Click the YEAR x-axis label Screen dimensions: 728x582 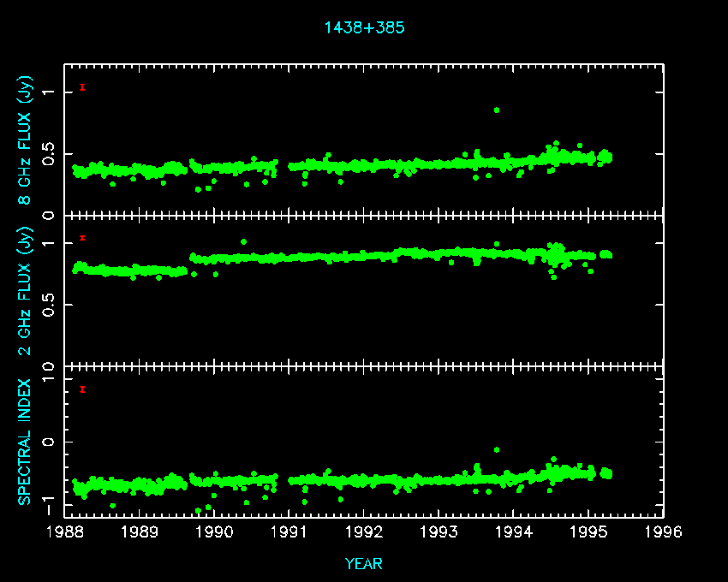click(x=364, y=563)
